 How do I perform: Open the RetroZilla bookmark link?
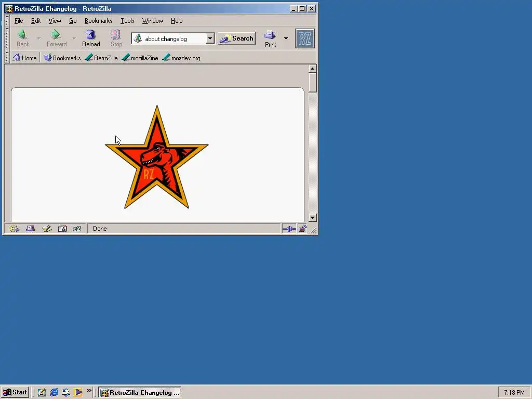click(101, 58)
